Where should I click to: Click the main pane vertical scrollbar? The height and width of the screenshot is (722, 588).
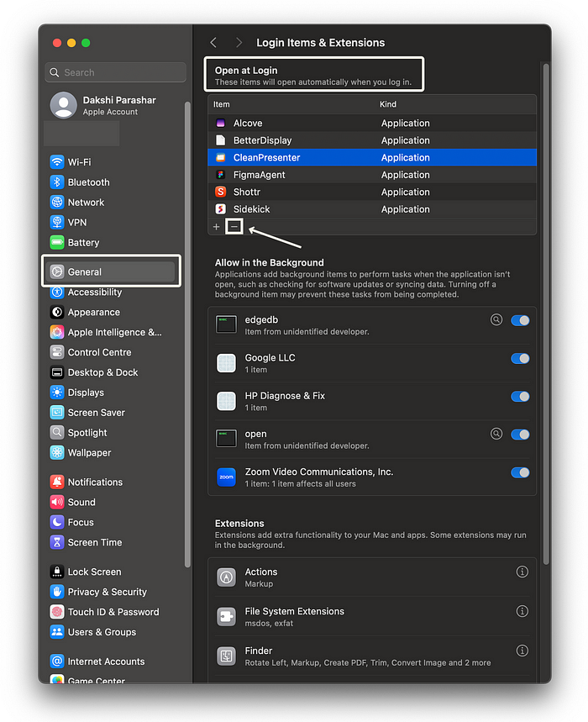coord(546,314)
